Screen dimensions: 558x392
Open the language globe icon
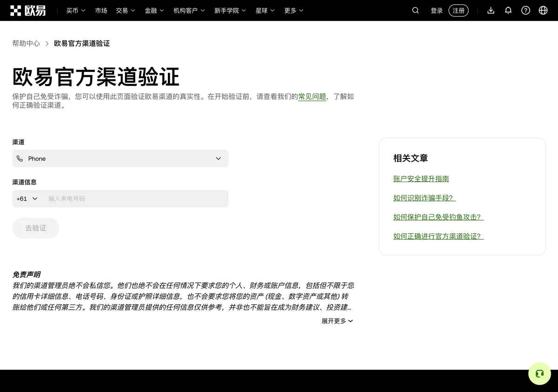pos(543,10)
